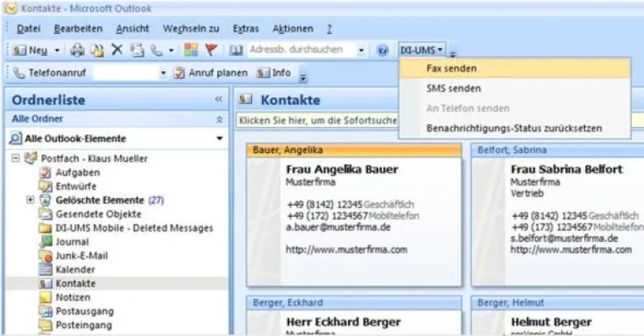Collapse the Postfach - Klaus Mueller tree

pyautogui.click(x=15, y=158)
